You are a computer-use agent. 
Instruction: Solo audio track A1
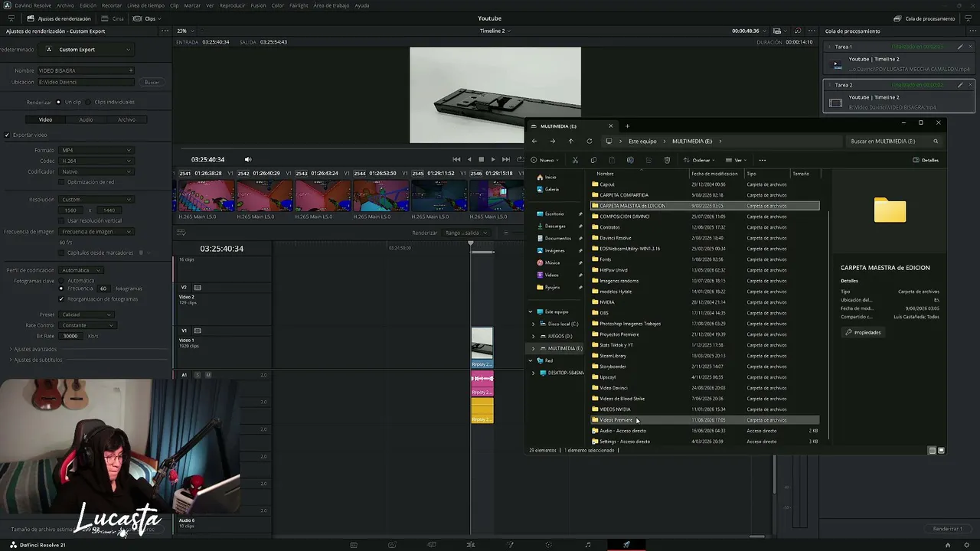(198, 375)
